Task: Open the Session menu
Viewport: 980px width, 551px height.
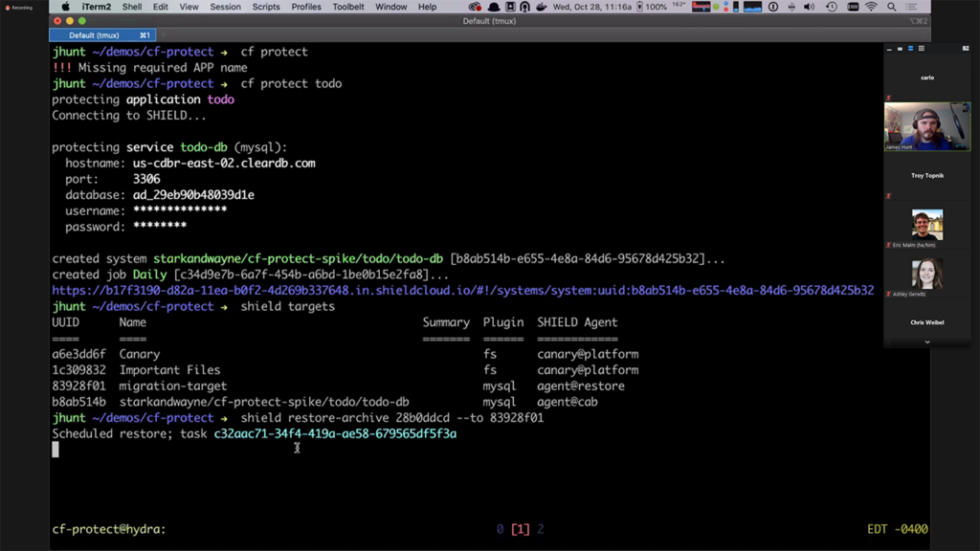Action: [x=225, y=7]
